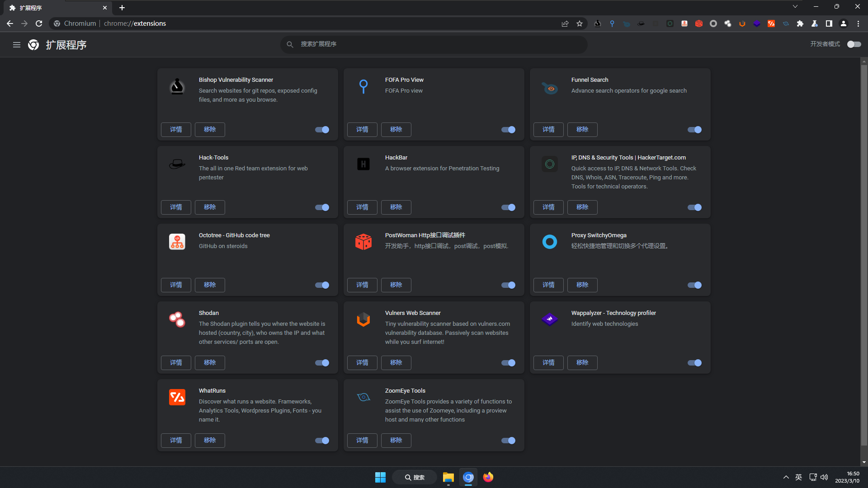The height and width of the screenshot is (488, 868).
Task: Open the FOFA Pro View toolbar icon
Action: [x=612, y=23]
